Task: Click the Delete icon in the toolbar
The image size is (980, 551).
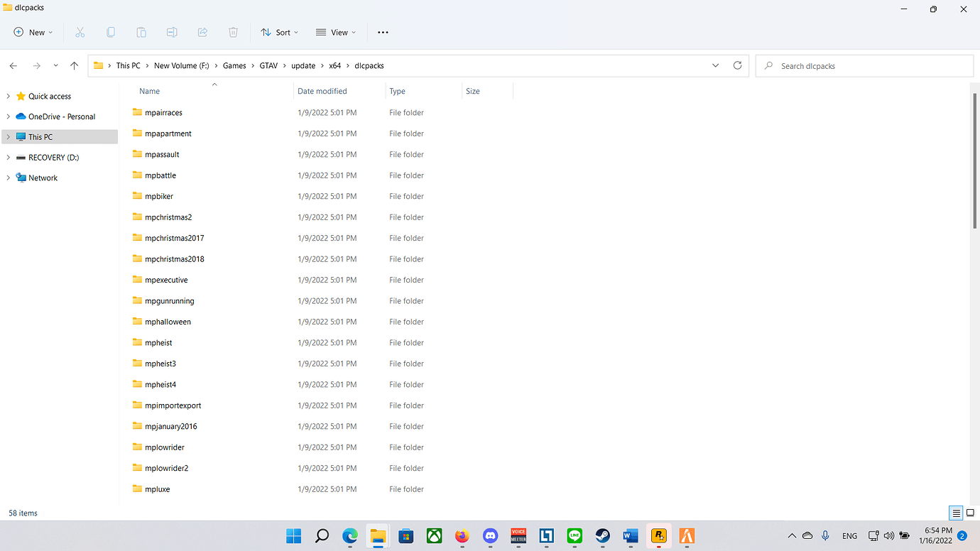Action: (233, 32)
